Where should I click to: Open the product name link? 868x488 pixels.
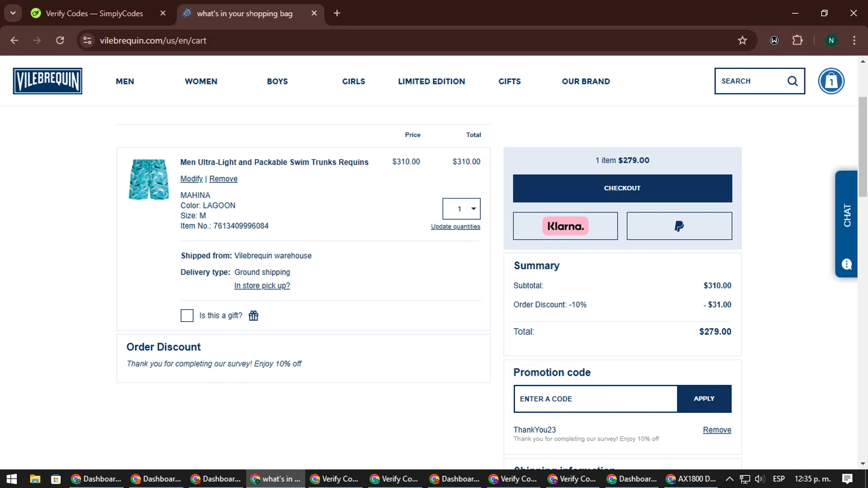coord(274,162)
